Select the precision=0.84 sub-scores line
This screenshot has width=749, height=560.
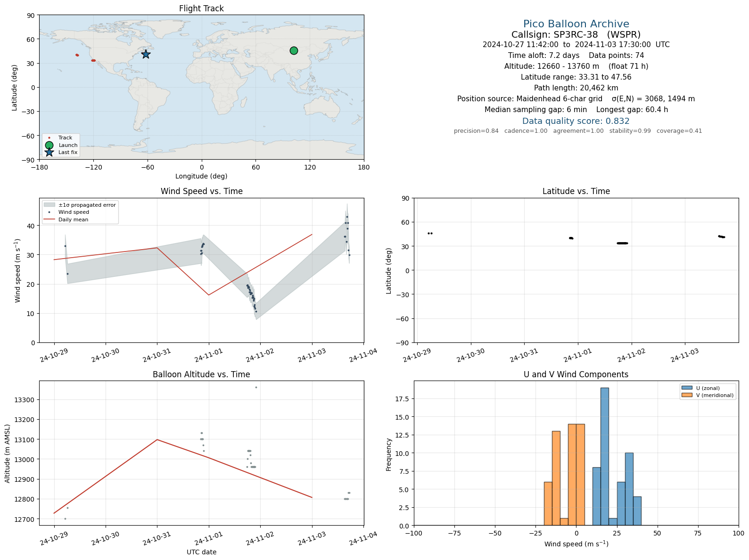tap(578, 131)
